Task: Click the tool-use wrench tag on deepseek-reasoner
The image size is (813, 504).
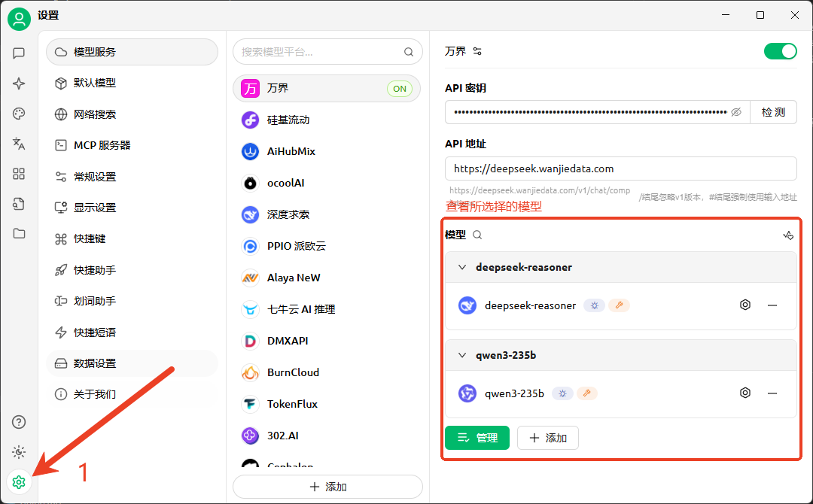Action: [619, 305]
